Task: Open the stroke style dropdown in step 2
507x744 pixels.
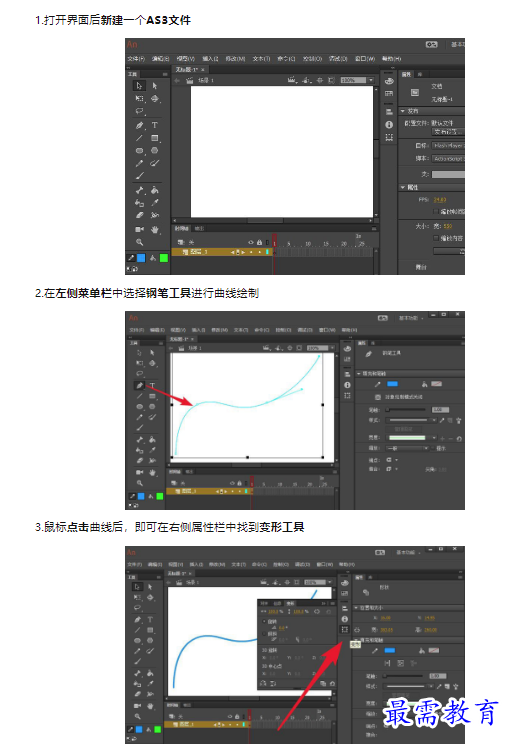Action: click(412, 420)
